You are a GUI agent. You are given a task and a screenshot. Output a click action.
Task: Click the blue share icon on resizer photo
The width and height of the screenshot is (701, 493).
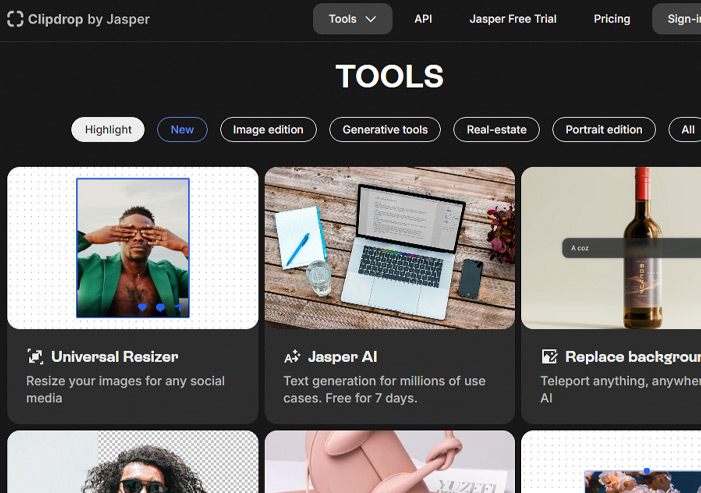click(179, 308)
